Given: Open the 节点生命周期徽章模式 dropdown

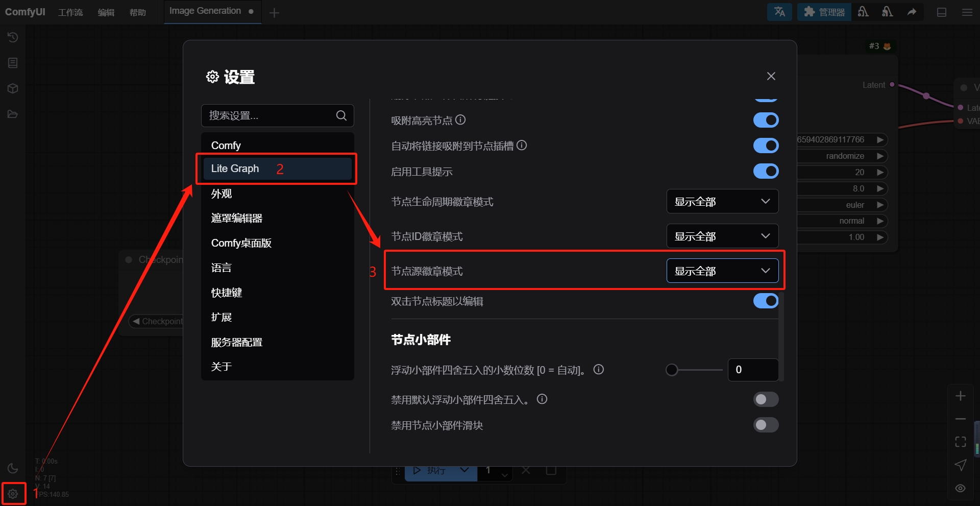Looking at the screenshot, I should (x=722, y=201).
